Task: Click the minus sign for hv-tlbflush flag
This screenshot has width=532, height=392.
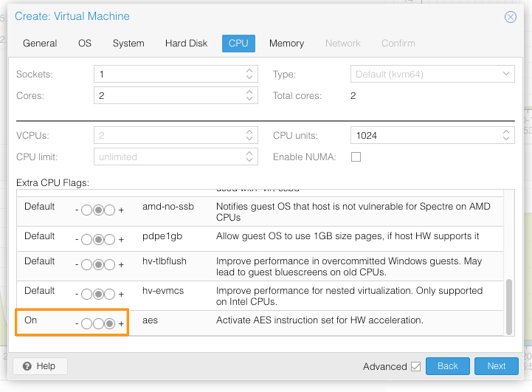Action: [77, 265]
